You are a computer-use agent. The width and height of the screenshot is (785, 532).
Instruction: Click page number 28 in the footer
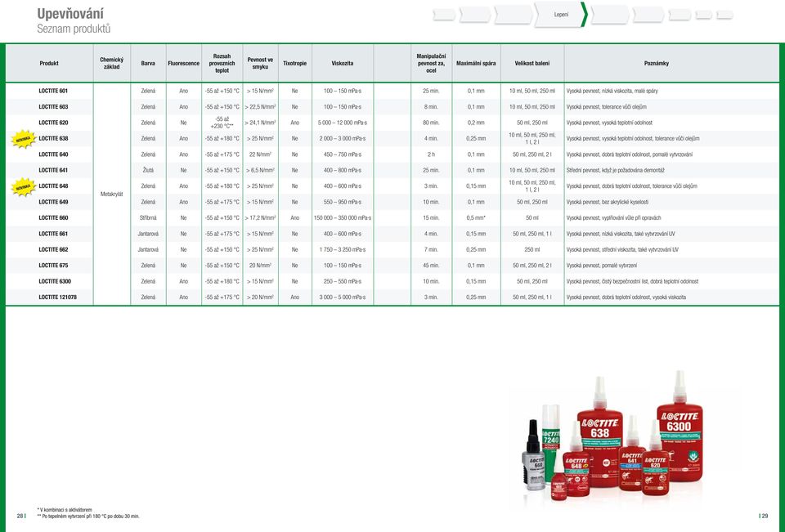click(21, 516)
